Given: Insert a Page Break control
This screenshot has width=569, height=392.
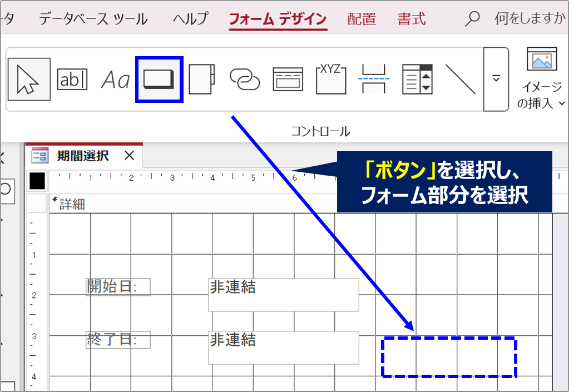Looking at the screenshot, I should [374, 80].
